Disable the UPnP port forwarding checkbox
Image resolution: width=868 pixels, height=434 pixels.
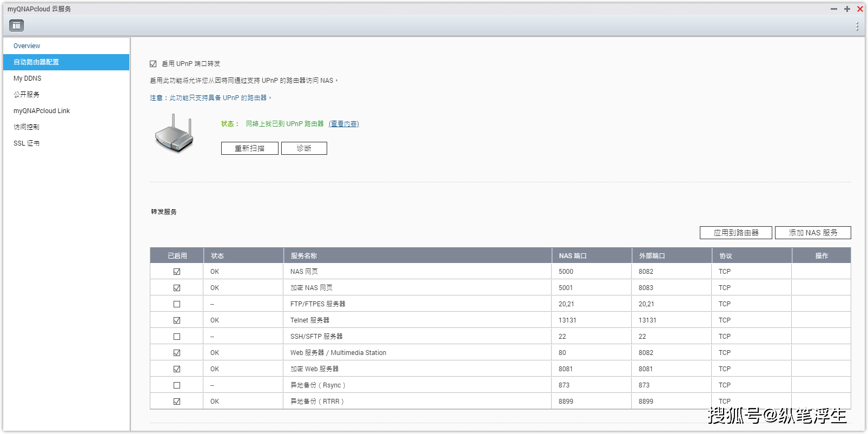click(x=153, y=64)
